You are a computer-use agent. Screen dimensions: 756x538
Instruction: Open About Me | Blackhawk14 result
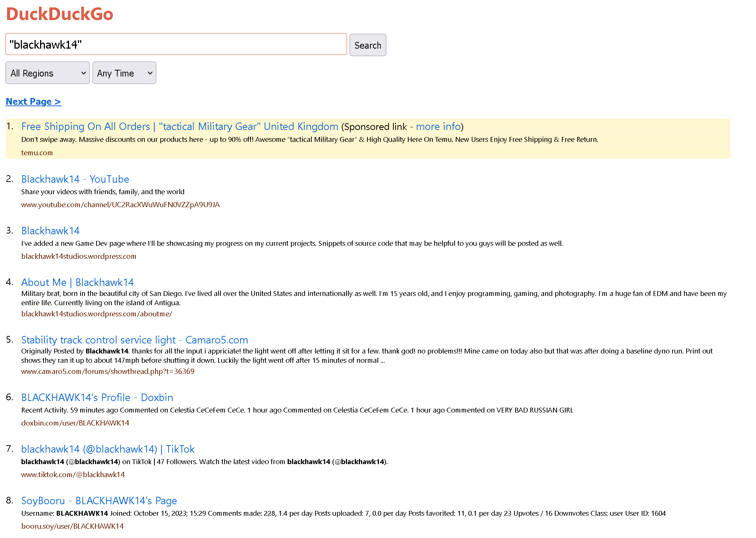coord(77,282)
